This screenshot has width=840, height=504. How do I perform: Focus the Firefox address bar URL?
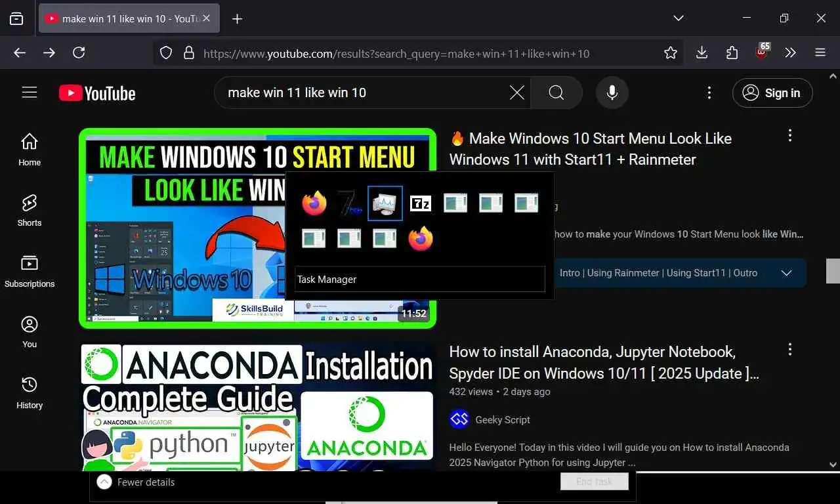(396, 54)
